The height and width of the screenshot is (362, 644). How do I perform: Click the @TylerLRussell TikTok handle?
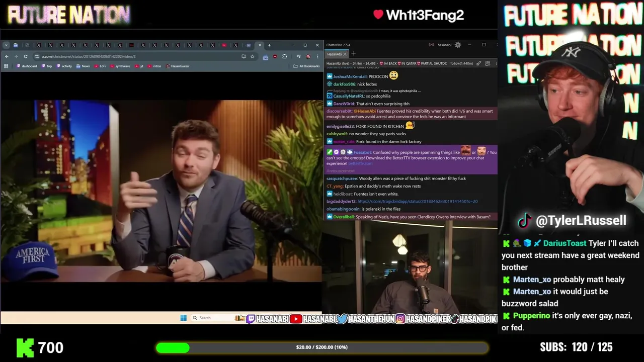(x=581, y=220)
